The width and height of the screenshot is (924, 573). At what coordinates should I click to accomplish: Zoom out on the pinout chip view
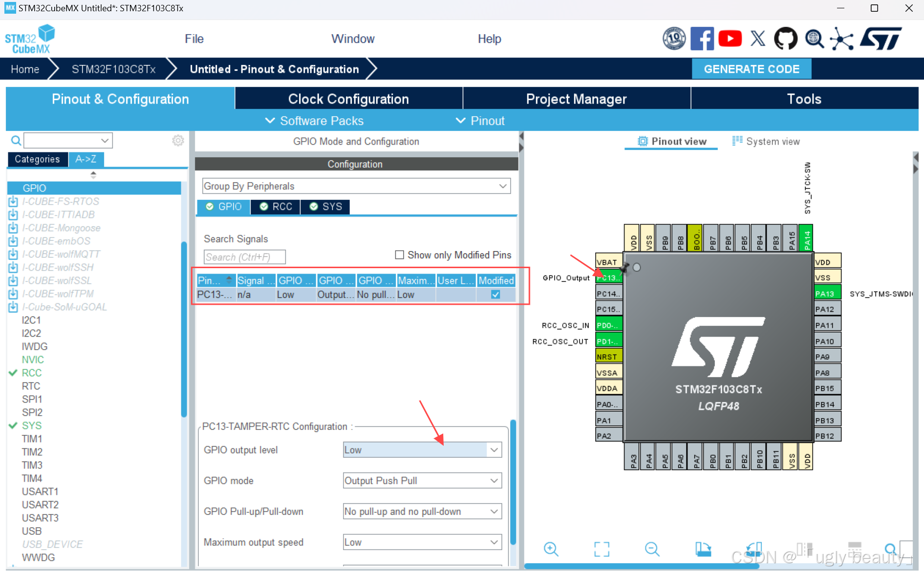pyautogui.click(x=652, y=549)
